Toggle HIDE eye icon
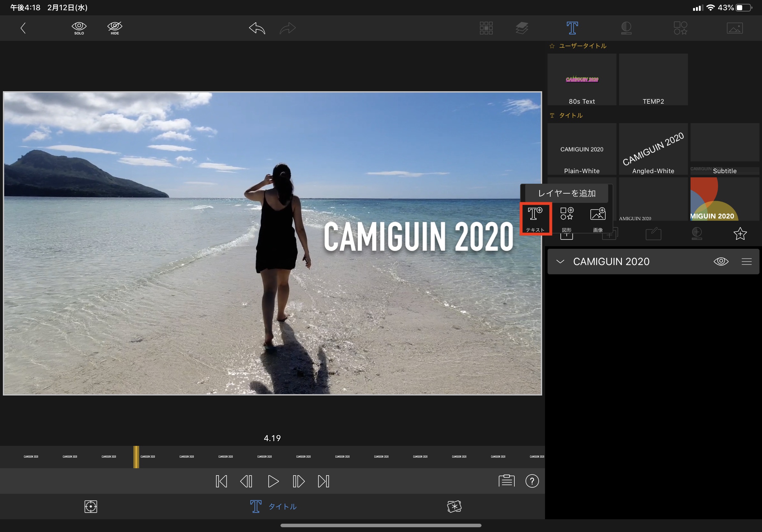 (x=115, y=28)
